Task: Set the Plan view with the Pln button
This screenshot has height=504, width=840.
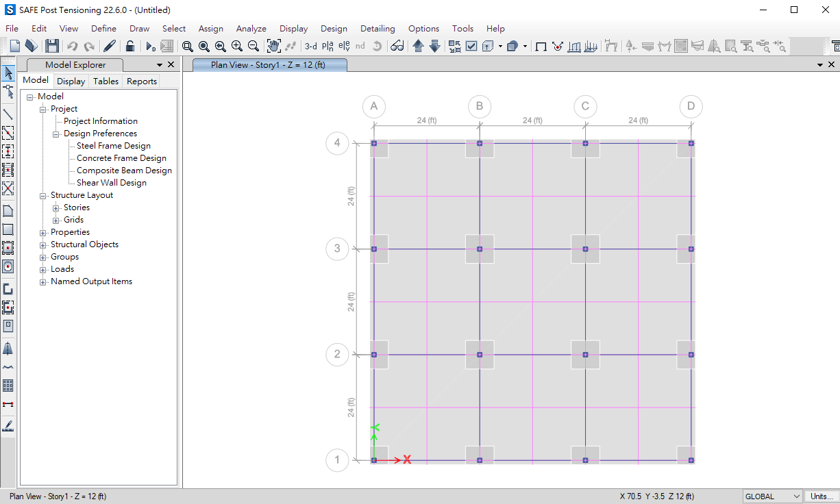Action: point(328,46)
